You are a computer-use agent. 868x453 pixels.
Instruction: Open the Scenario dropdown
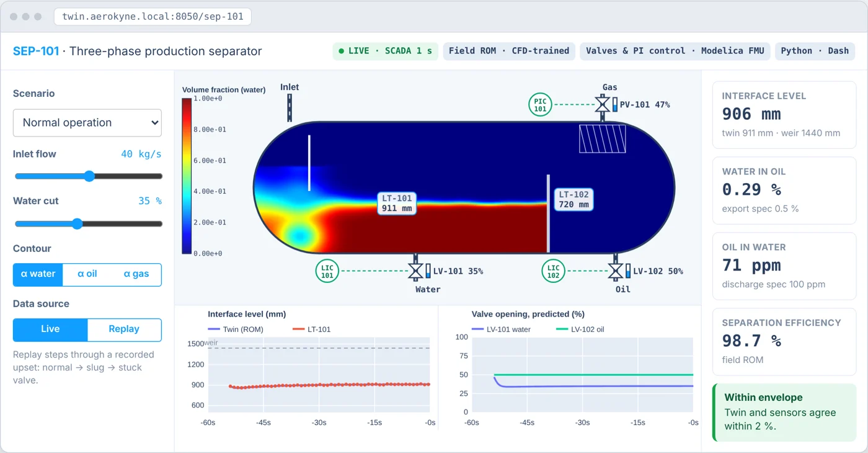click(x=87, y=123)
